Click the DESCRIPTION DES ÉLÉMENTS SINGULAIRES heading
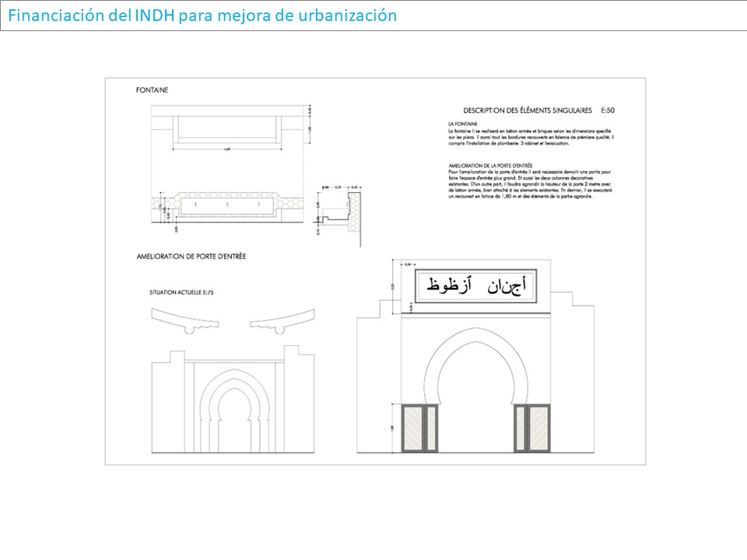The height and width of the screenshot is (560, 747). click(x=527, y=110)
